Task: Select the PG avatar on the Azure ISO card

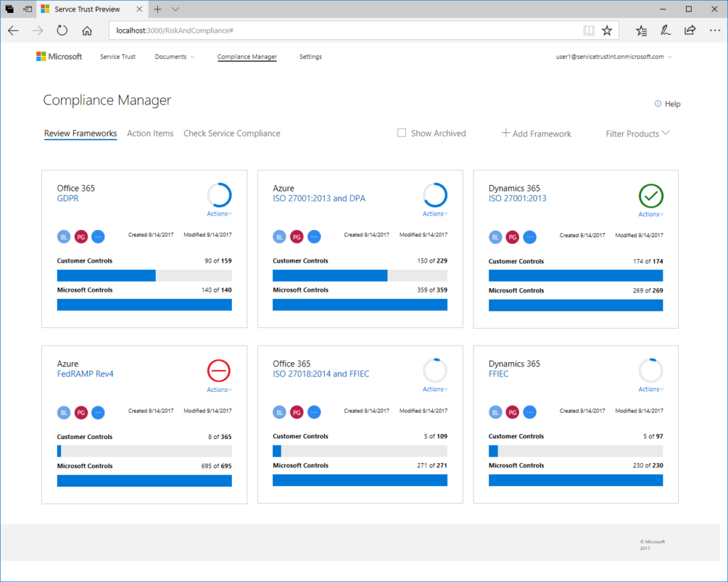Action: point(296,236)
